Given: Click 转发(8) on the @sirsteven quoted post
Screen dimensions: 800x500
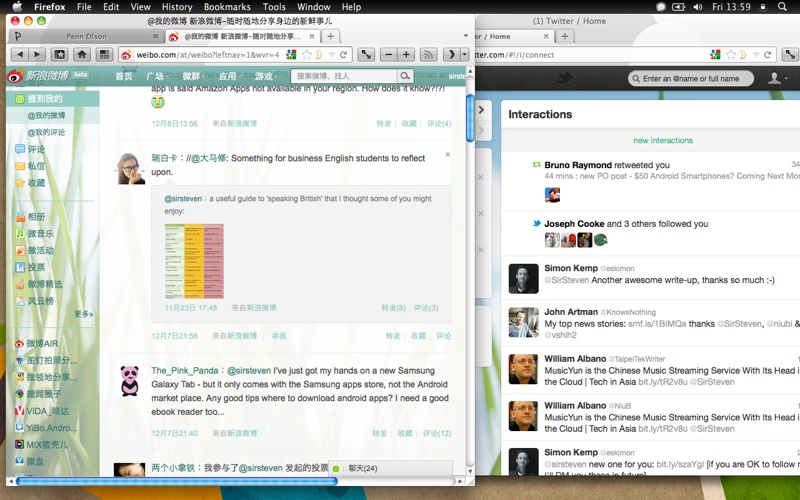Looking at the screenshot, I should tap(393, 308).
